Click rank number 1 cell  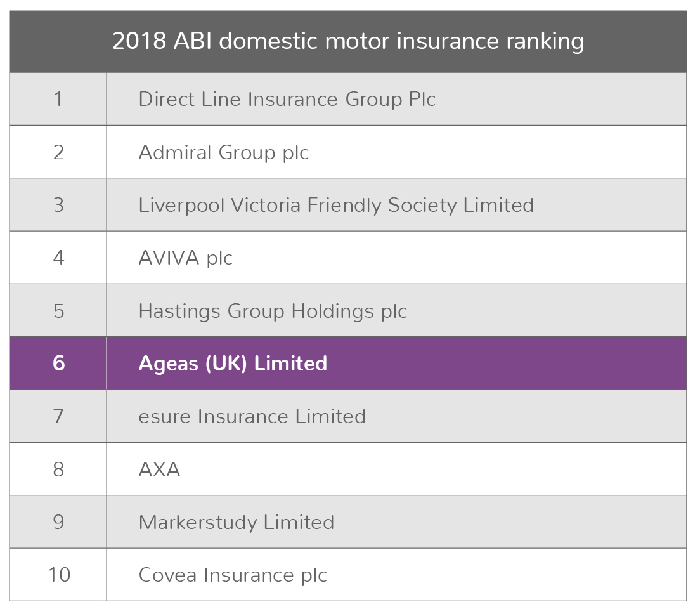(x=58, y=99)
